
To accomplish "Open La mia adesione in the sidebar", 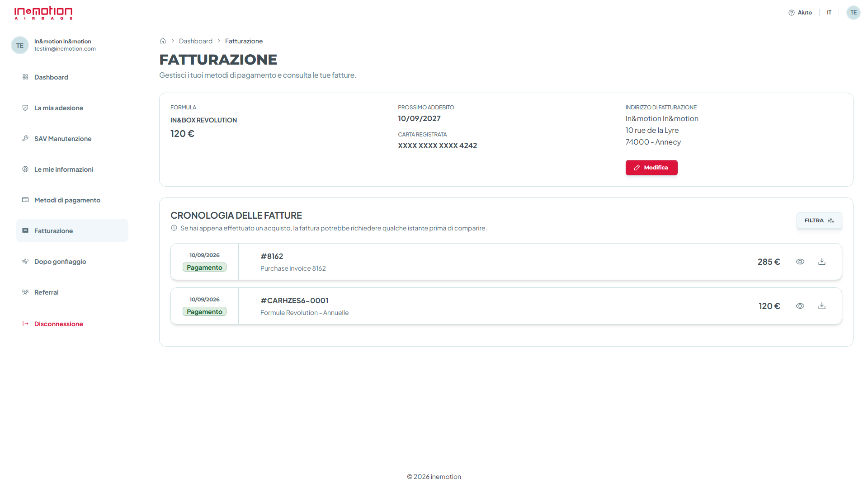I will click(x=72, y=108).
